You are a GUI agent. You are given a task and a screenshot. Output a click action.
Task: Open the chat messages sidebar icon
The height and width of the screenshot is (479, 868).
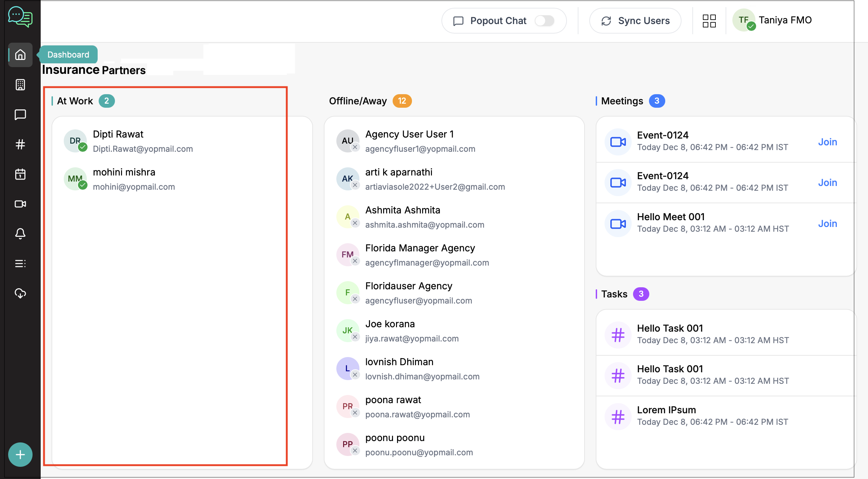point(20,114)
